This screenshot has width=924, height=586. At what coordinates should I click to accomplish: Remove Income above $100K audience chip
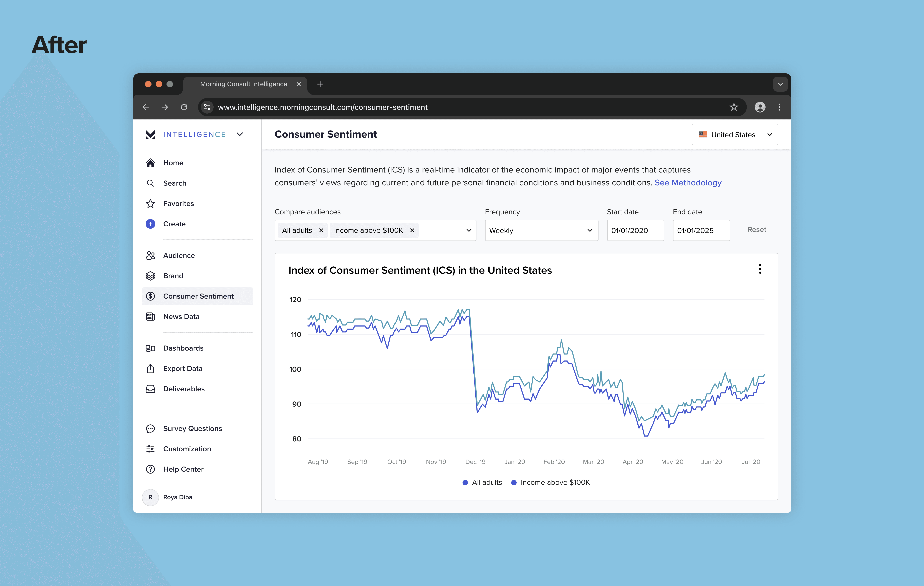[x=412, y=230]
